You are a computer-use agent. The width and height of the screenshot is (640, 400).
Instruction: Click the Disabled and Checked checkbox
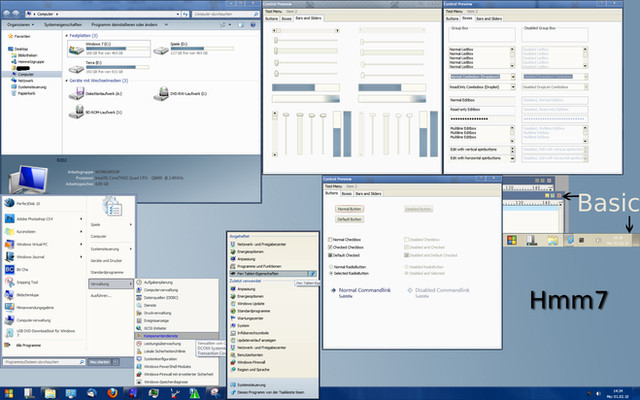407,247
